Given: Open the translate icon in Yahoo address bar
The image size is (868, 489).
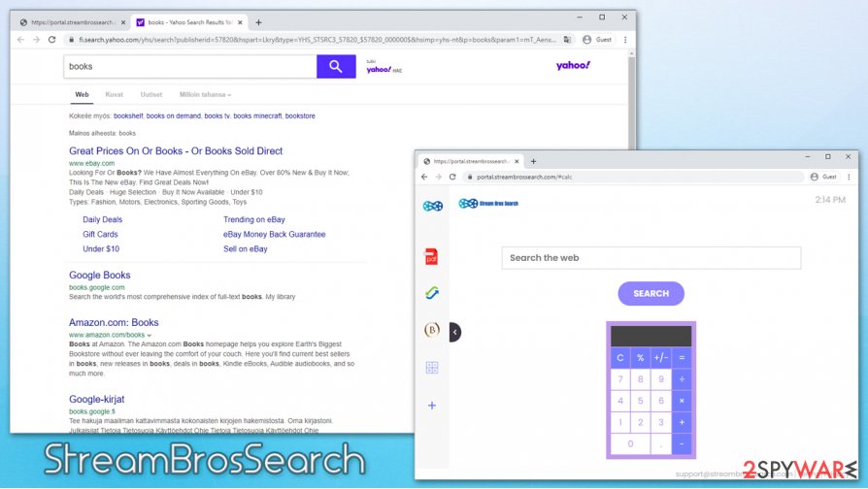Looking at the screenshot, I should 567,40.
